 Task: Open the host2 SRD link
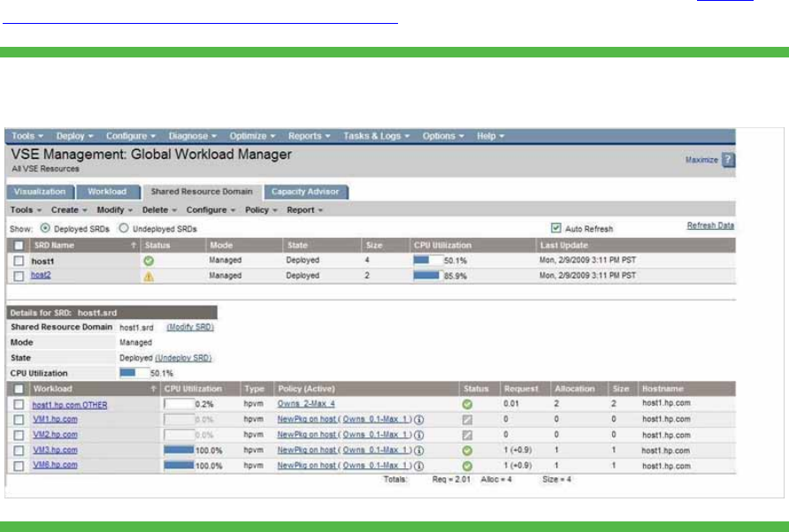(41, 275)
